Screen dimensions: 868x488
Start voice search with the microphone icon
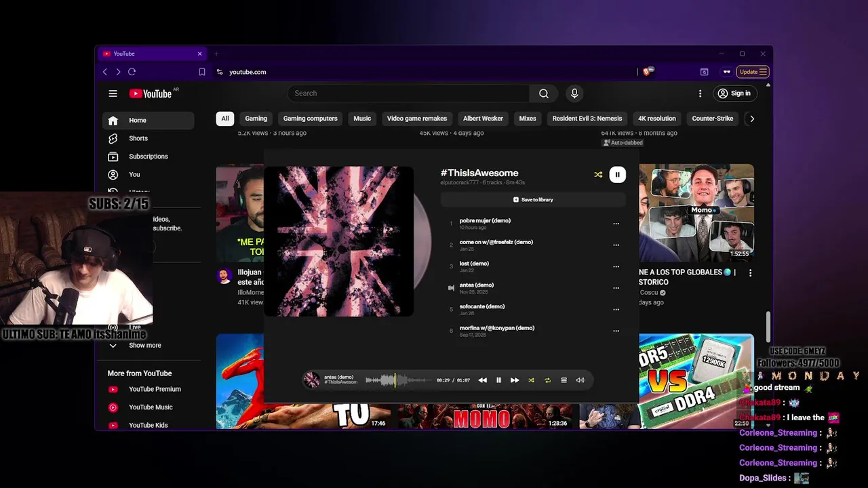[574, 94]
